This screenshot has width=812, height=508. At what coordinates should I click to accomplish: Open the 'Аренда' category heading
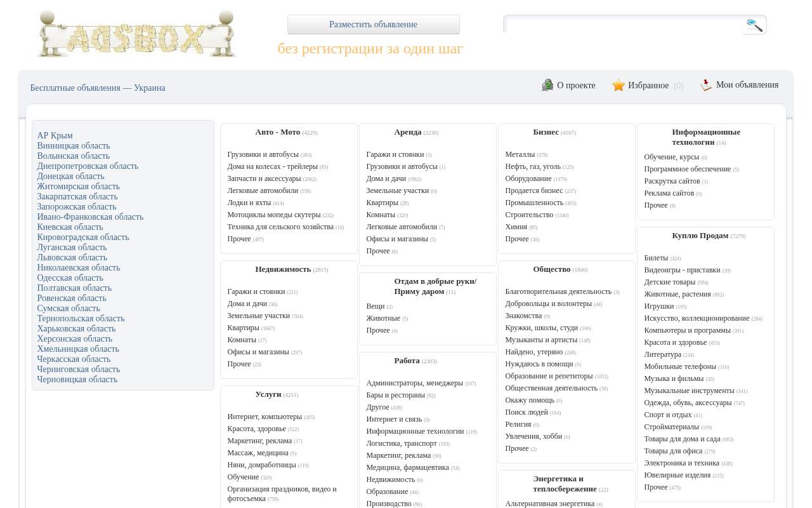tap(407, 132)
